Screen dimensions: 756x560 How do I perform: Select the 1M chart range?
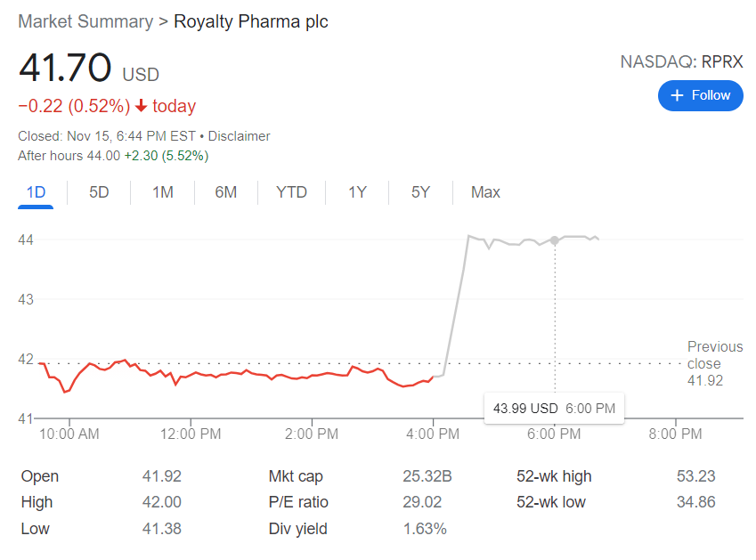[x=163, y=192]
